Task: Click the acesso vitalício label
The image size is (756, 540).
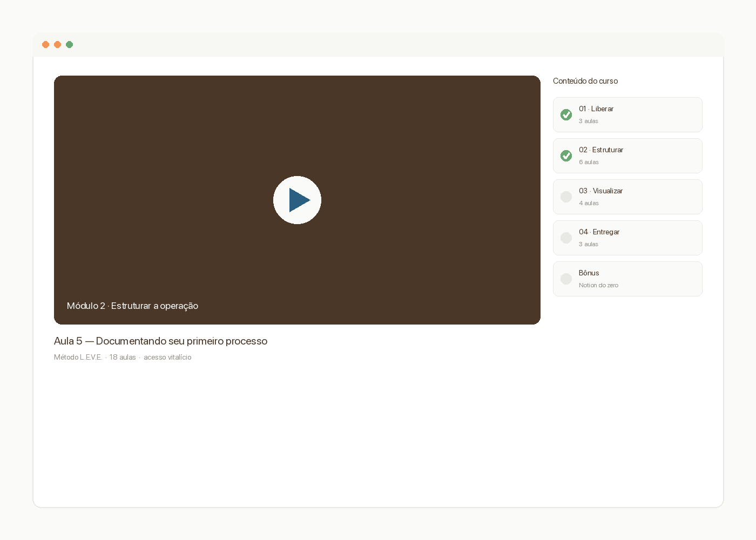Action: (x=167, y=357)
